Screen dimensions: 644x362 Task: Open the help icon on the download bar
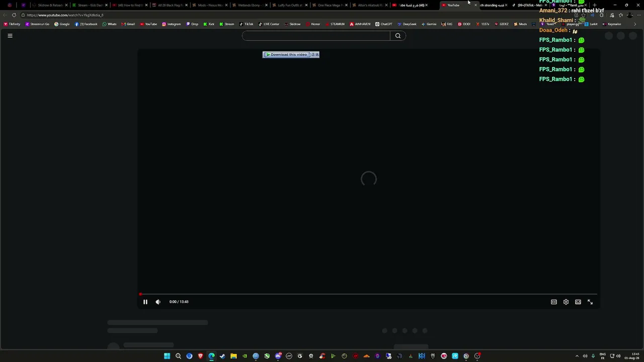tap(312, 54)
